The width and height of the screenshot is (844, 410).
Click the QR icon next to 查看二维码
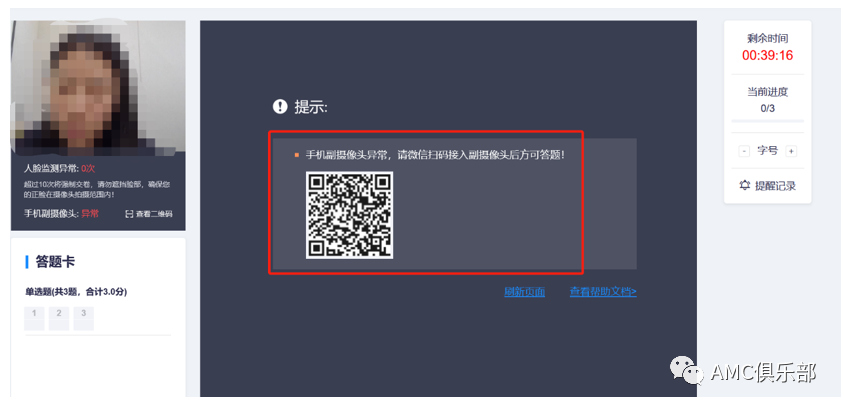[129, 214]
